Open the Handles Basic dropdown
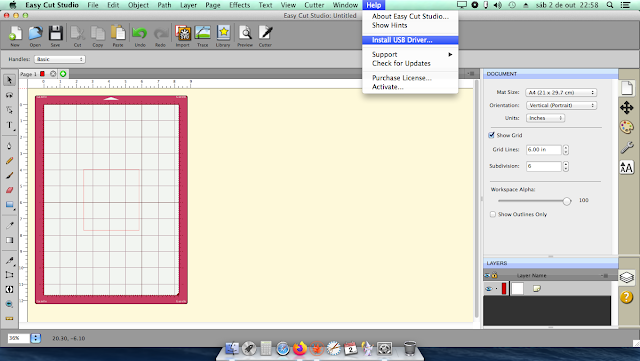The image size is (640, 361). tap(60, 60)
